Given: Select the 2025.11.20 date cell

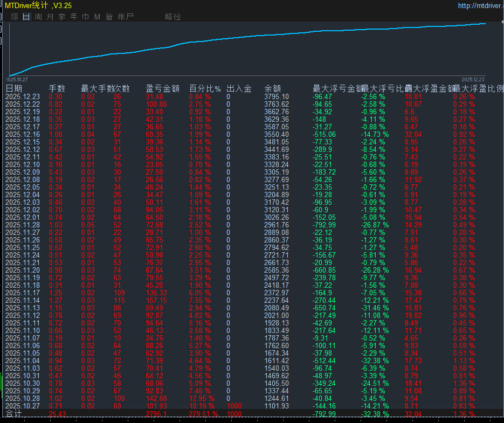Looking at the screenshot, I should click(x=23, y=271).
